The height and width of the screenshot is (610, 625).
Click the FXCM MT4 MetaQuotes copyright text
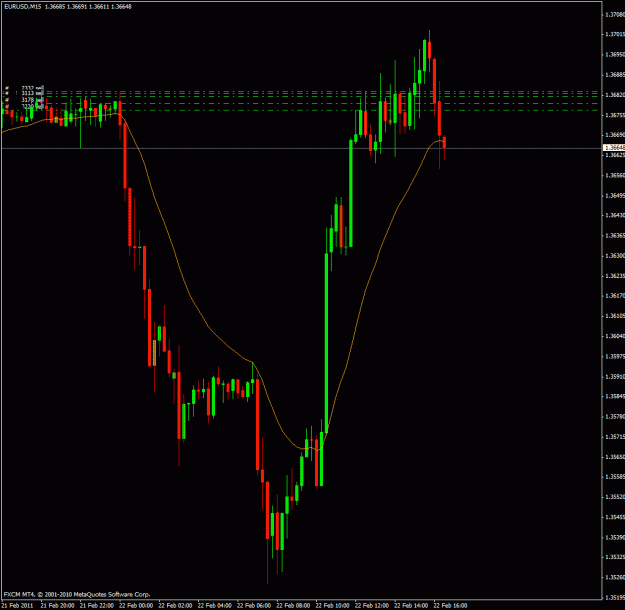click(77, 594)
